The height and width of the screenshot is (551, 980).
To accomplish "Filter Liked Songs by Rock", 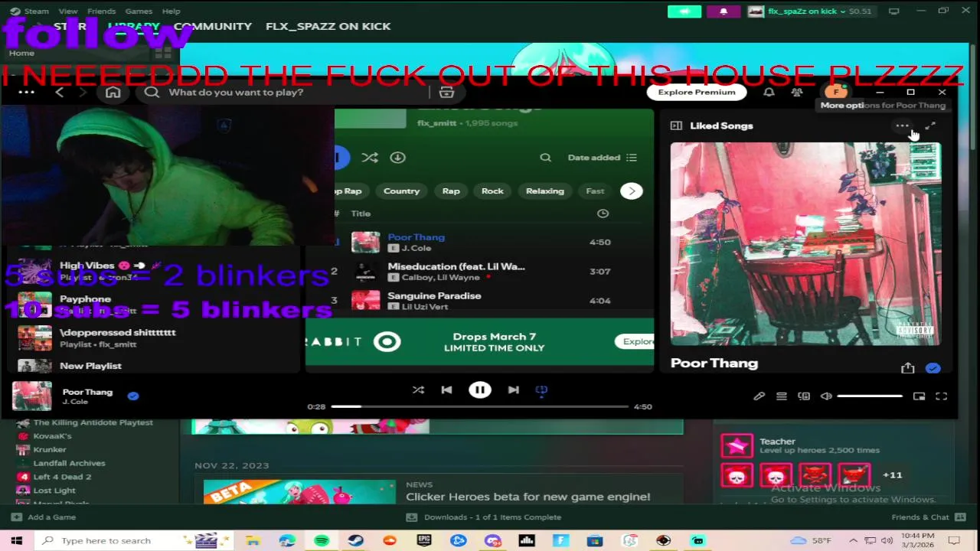I will click(492, 191).
